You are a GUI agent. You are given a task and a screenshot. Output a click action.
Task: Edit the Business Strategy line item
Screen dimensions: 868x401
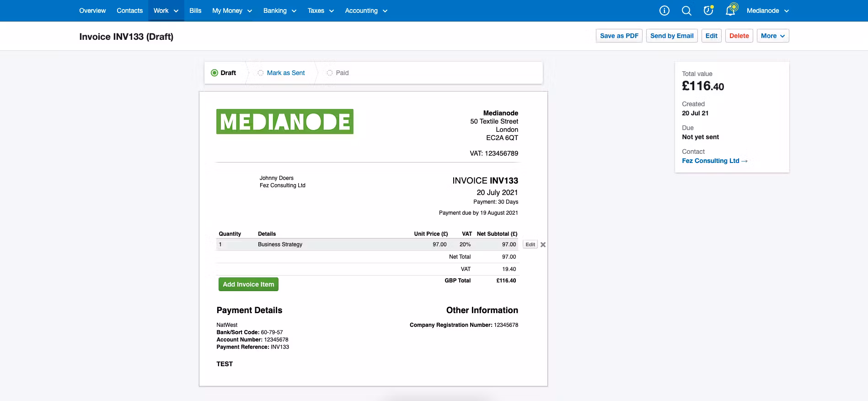[530, 244]
